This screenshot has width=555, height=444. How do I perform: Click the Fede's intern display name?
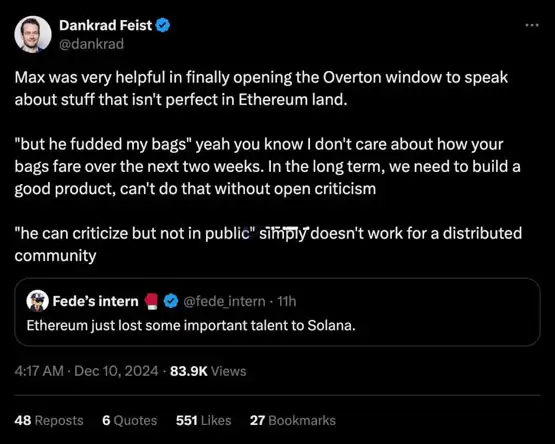pos(96,301)
